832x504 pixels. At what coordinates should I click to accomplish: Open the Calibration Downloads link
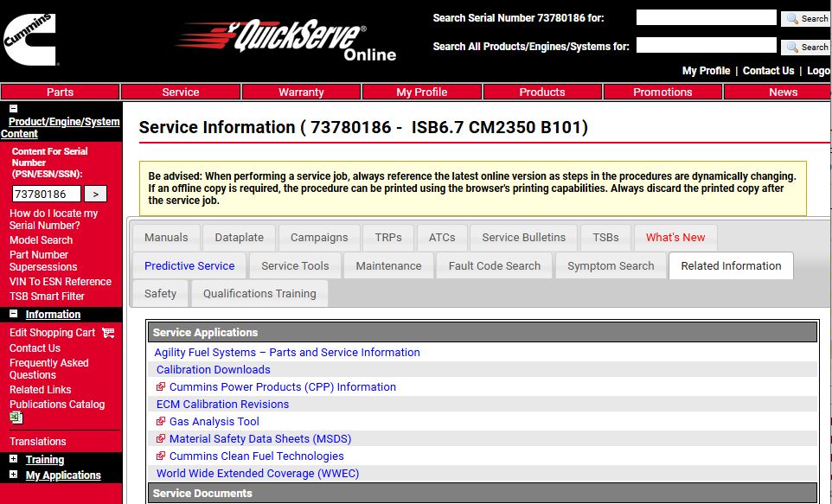pos(213,370)
